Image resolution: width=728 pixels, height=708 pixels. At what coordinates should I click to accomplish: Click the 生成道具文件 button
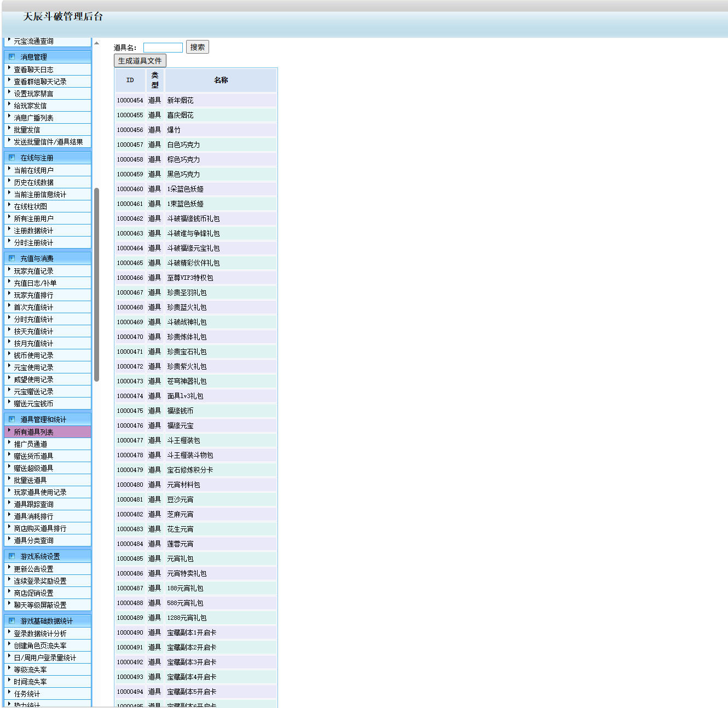(140, 61)
